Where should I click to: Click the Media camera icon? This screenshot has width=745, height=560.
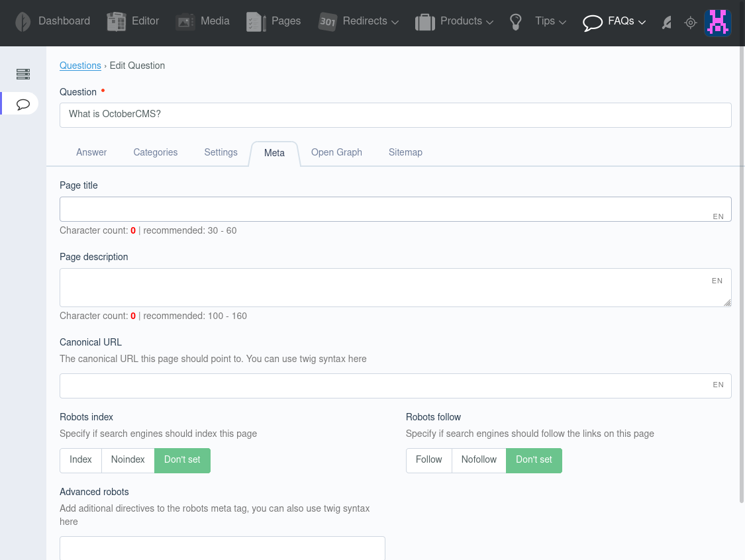point(185,22)
